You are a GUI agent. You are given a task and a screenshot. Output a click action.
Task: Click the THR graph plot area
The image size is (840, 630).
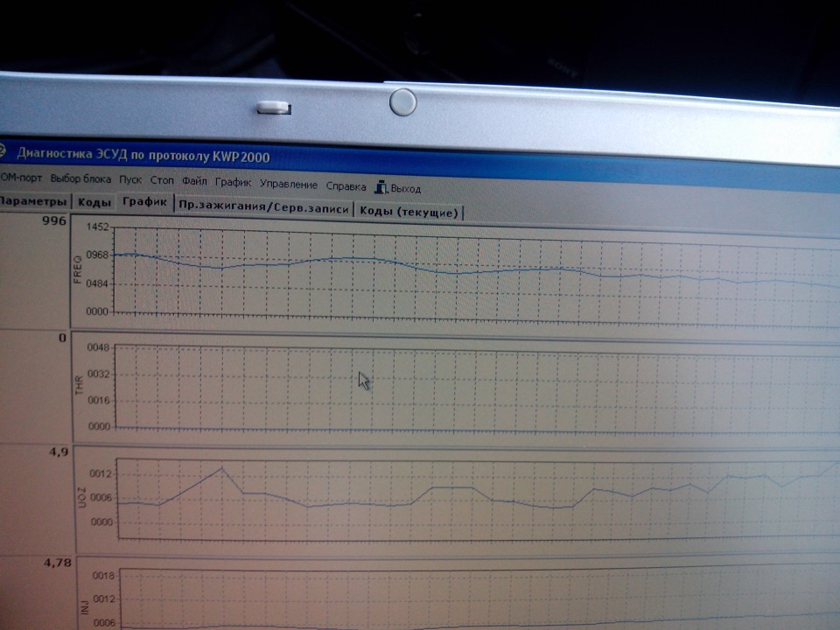click(477, 390)
